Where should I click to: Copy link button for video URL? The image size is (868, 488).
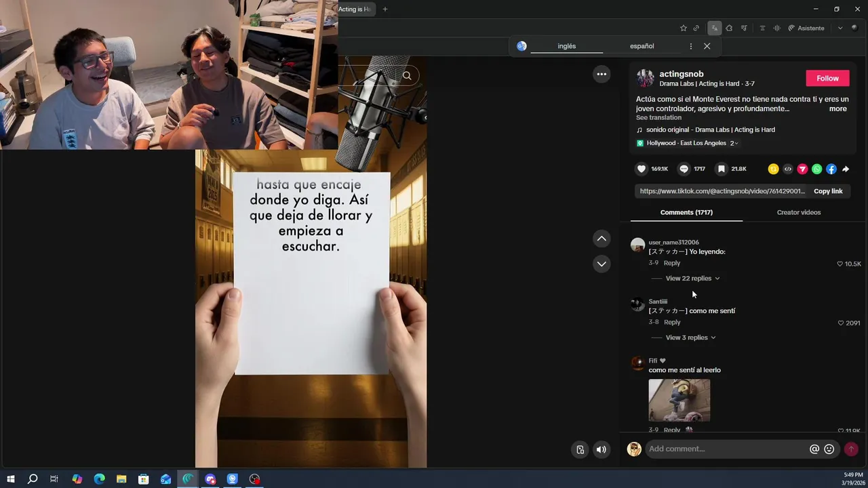tap(828, 191)
